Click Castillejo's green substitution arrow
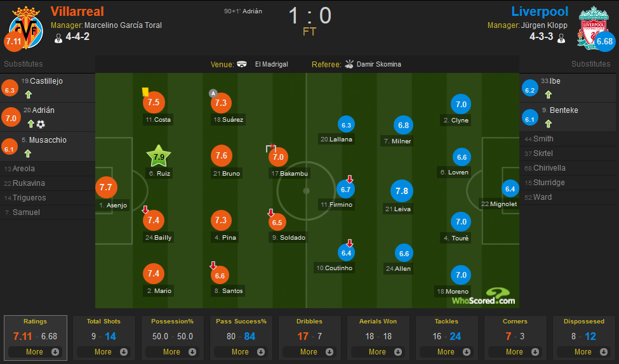This screenshot has width=619, height=364. pos(29,94)
